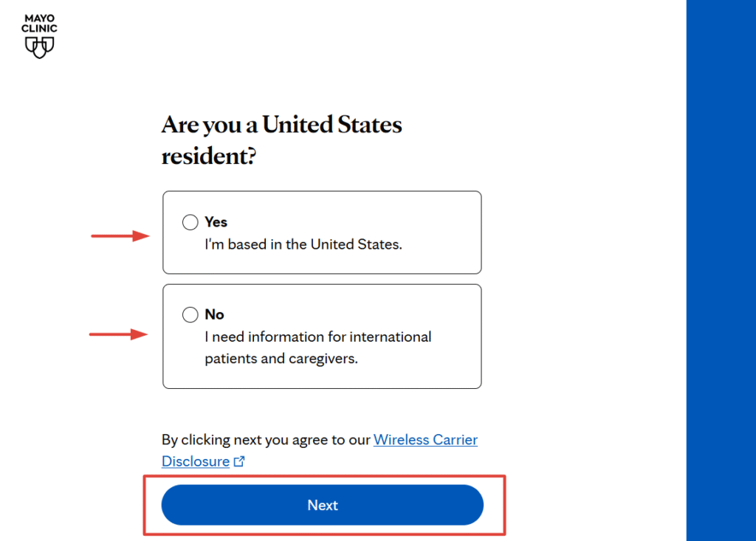Open the Wireless Carrier link

(425, 440)
